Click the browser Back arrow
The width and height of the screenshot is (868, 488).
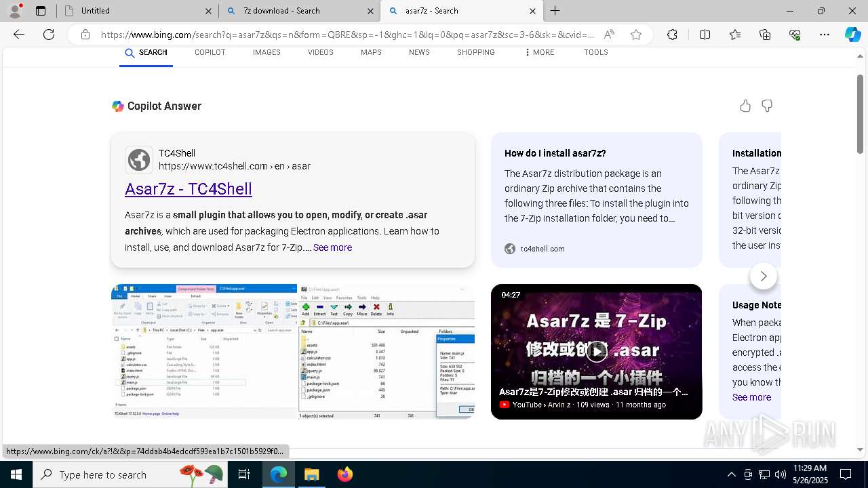click(x=19, y=35)
